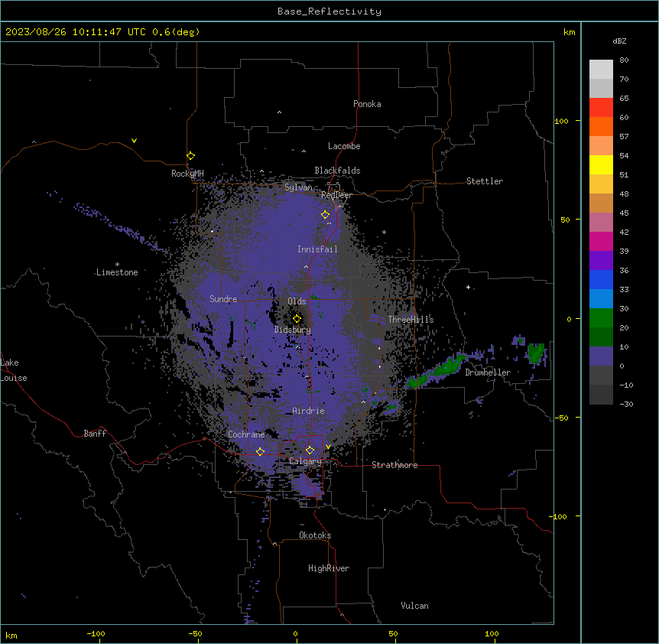Screen dimensions: 659x644
Task: Click the Limestone label
Action: 117,272
